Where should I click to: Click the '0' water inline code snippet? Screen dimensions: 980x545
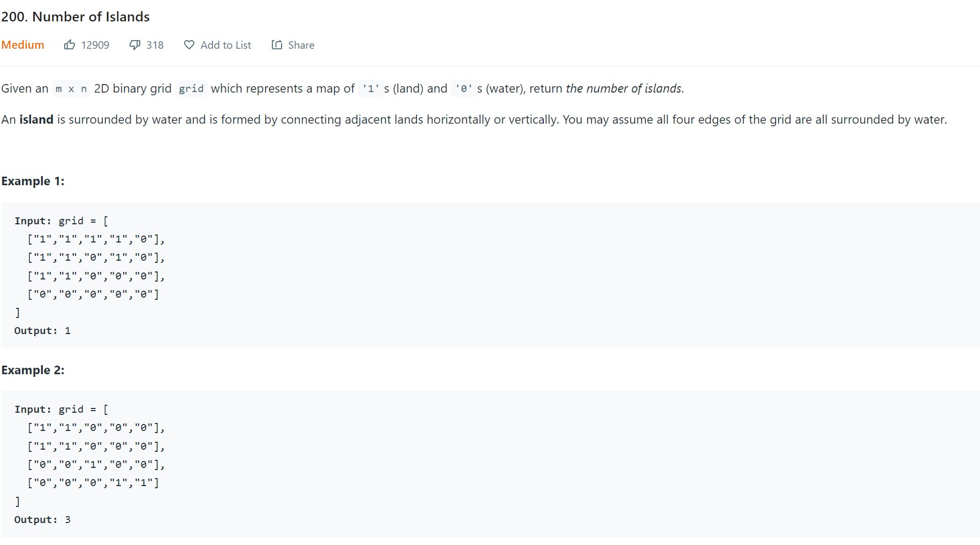coord(464,88)
